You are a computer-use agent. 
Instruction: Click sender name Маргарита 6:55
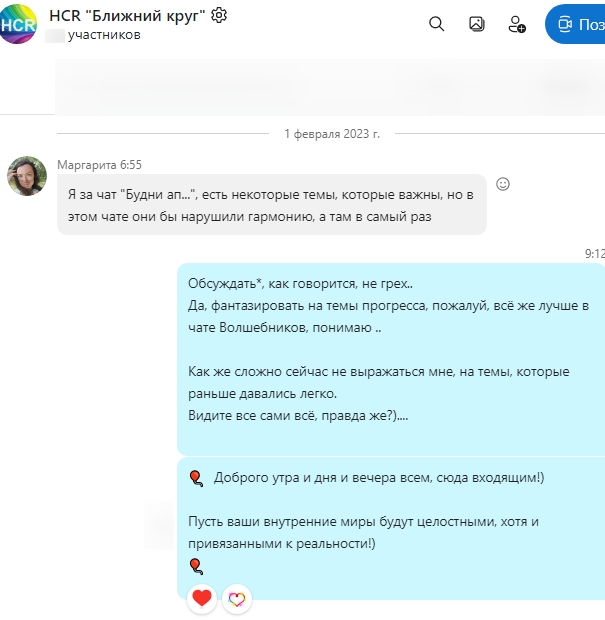coord(99,164)
